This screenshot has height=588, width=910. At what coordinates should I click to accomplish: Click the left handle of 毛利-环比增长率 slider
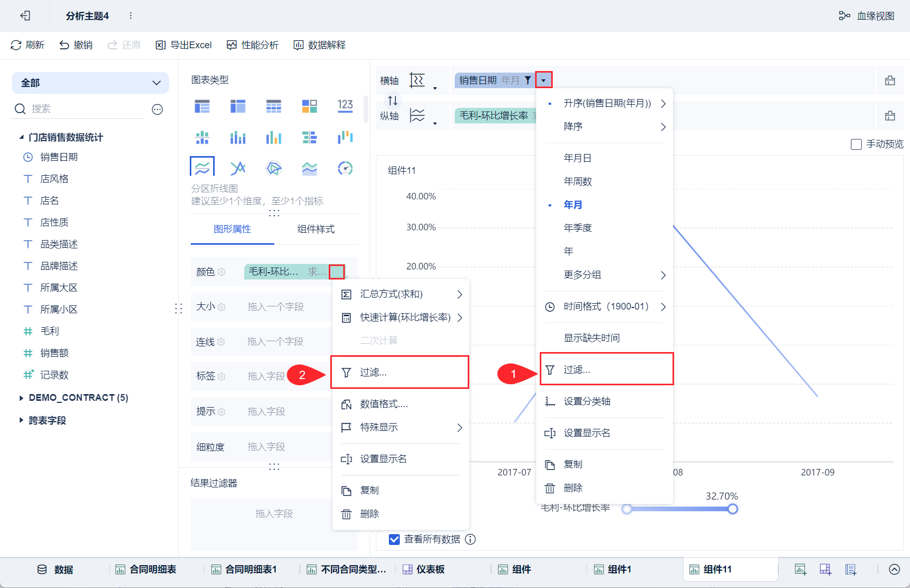point(627,509)
